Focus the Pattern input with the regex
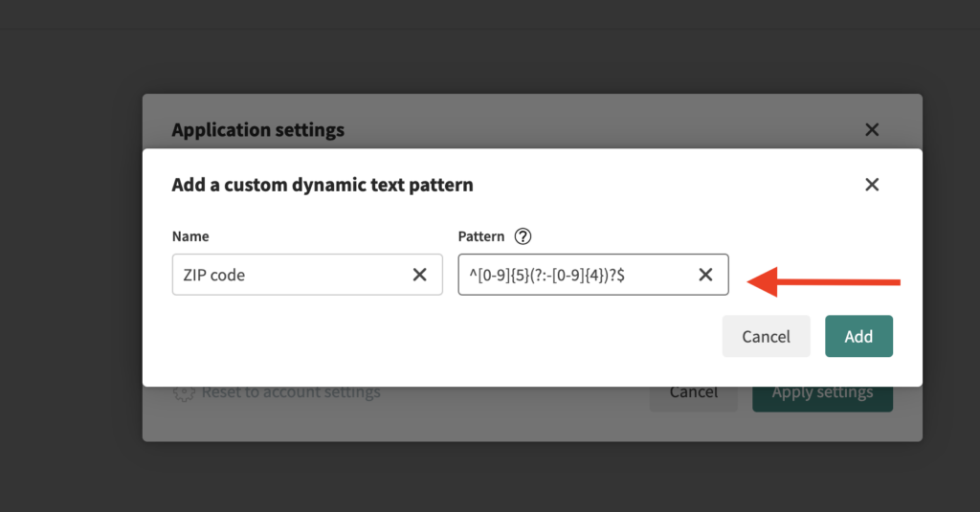 click(574, 275)
